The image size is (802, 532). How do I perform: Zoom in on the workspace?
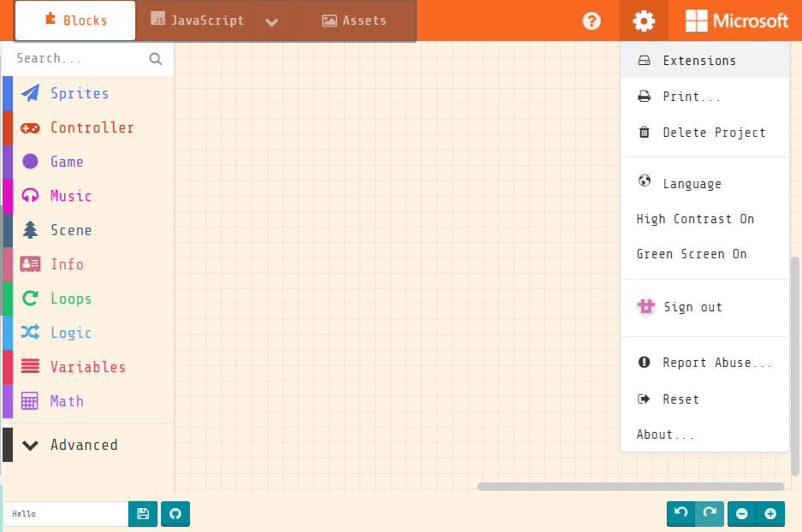click(770, 514)
